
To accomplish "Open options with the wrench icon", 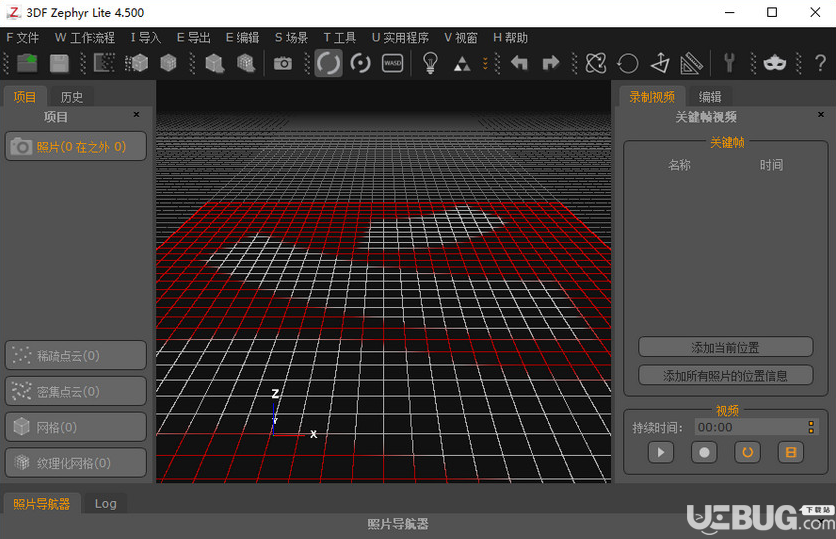I will tap(729, 63).
